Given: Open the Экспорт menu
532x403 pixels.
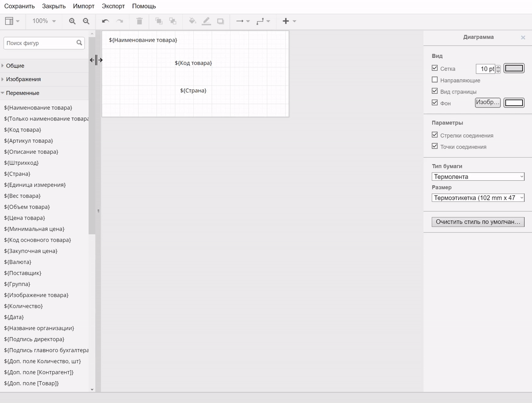Looking at the screenshot, I should [113, 6].
